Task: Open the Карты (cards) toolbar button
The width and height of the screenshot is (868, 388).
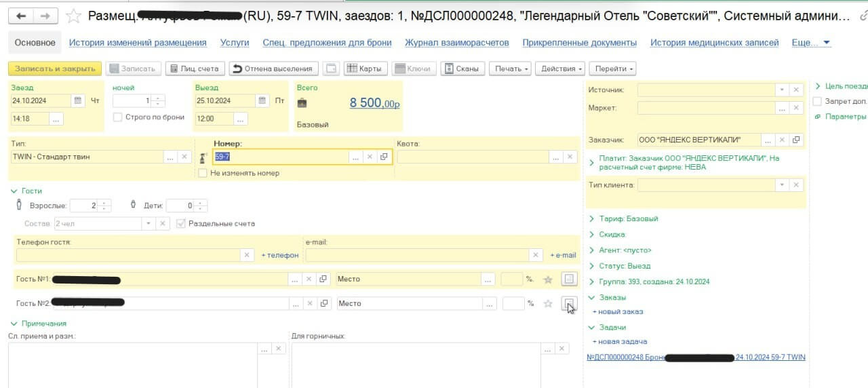Action: tap(365, 69)
